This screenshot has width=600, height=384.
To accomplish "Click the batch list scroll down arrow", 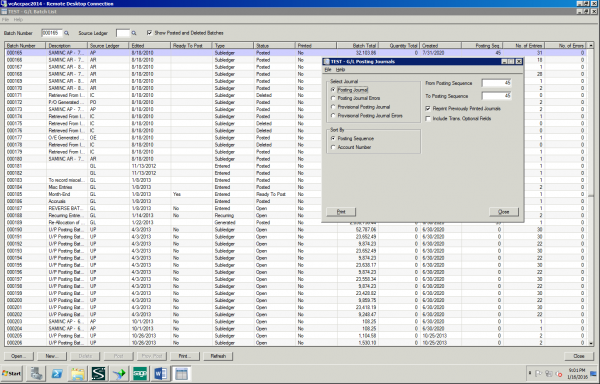I will point(590,343).
